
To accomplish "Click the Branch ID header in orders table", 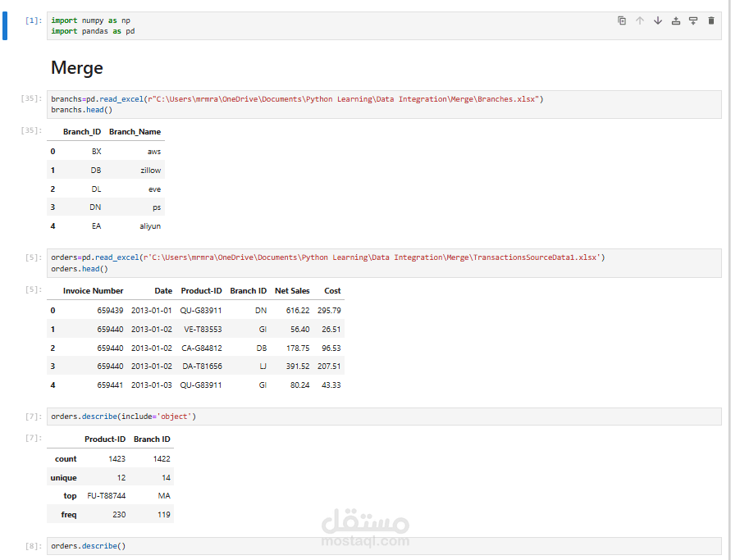I will point(248,291).
